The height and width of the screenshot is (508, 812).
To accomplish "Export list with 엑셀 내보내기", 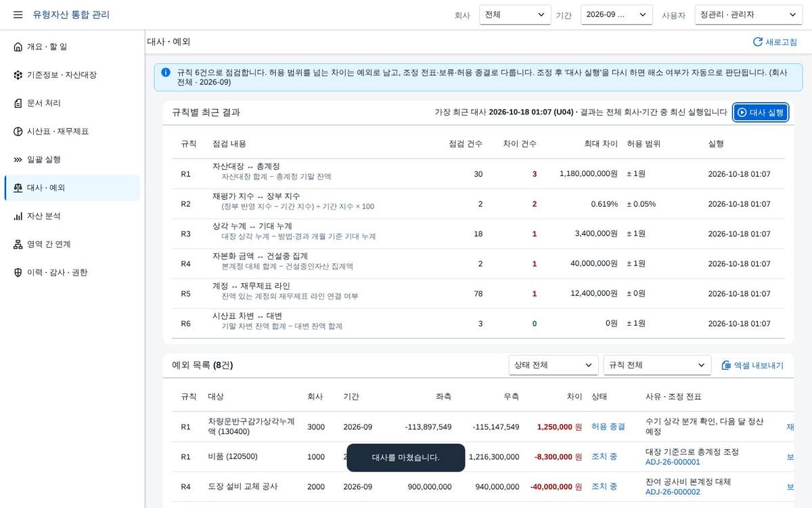I will coord(752,365).
